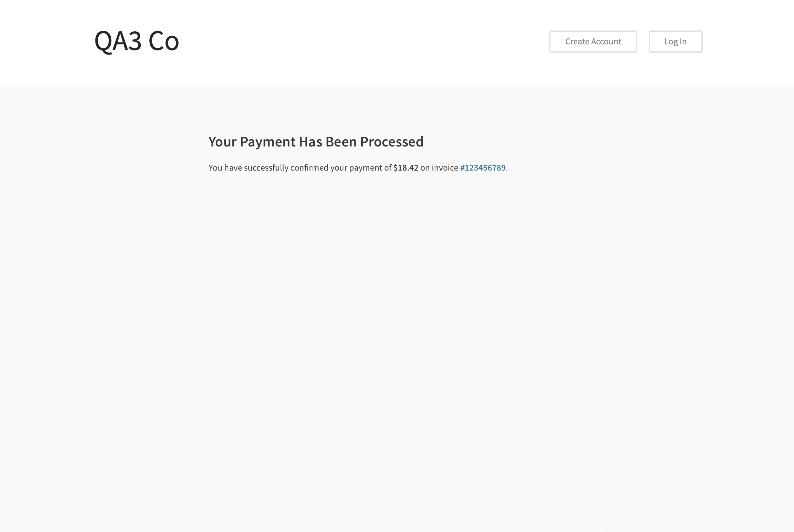Click the word "Processed" in the heading
The width and height of the screenshot is (794, 532).
coord(392,141)
